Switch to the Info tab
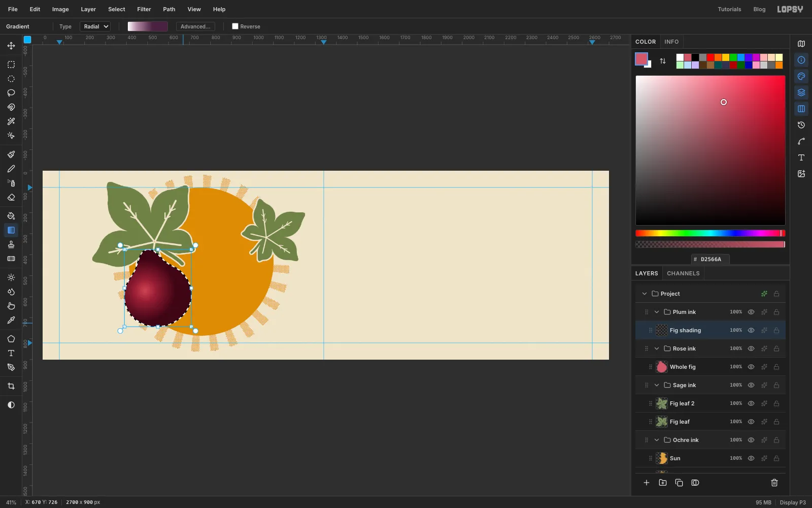Screen dimensions: 812x508 (671, 42)
